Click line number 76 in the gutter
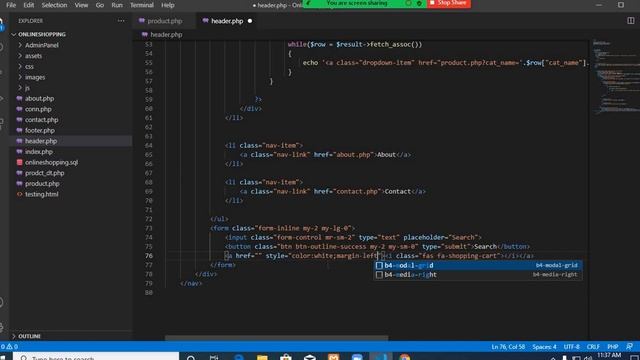Image resolution: width=640 pixels, height=360 pixels. [x=148, y=256]
